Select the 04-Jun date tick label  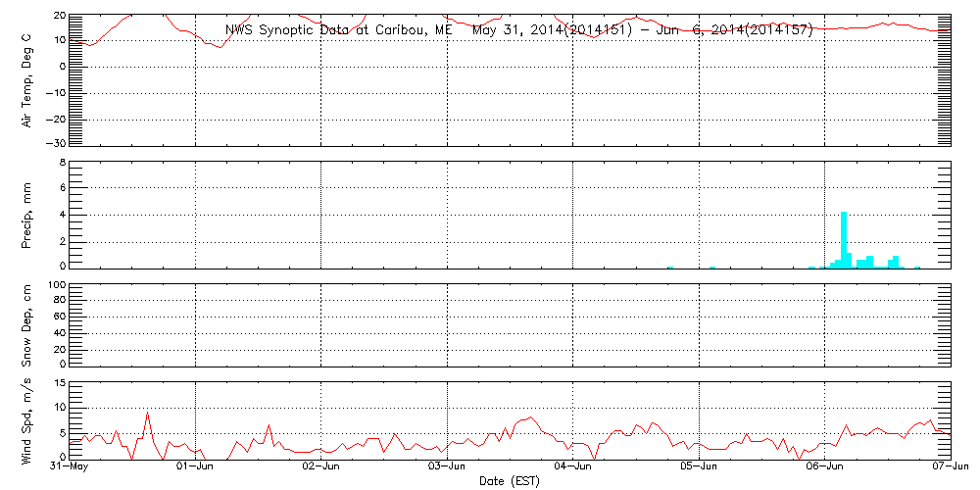tap(572, 467)
